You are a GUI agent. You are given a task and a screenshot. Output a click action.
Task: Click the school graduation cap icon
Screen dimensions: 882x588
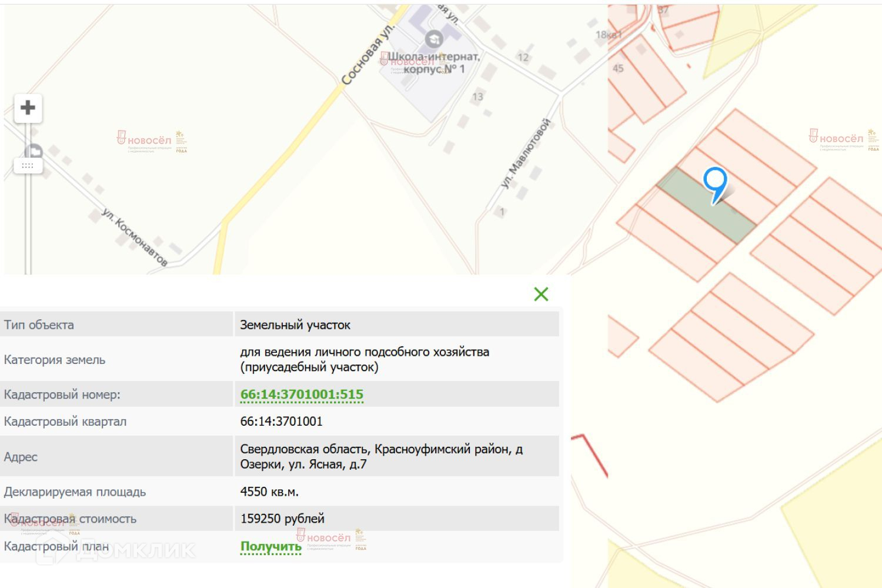[434, 39]
